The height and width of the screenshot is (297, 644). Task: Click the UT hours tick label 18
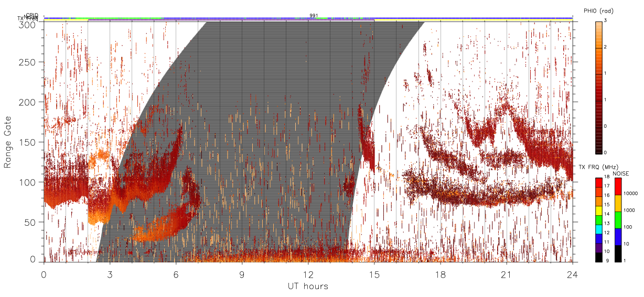[x=440, y=274]
